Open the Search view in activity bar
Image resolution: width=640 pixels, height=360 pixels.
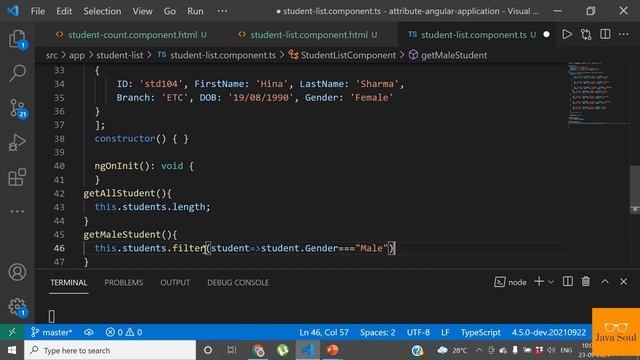[x=17, y=73]
